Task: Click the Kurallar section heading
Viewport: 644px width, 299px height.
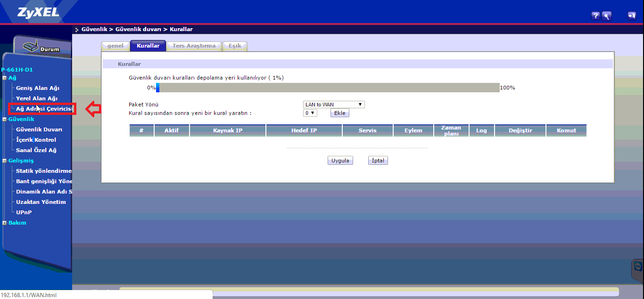Action: 129,64
